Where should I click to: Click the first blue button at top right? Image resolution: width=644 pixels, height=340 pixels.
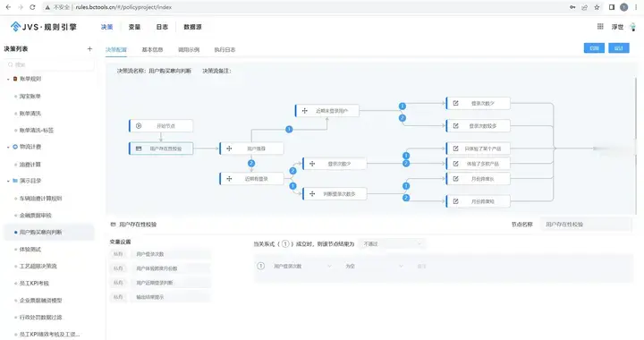tap(594, 48)
